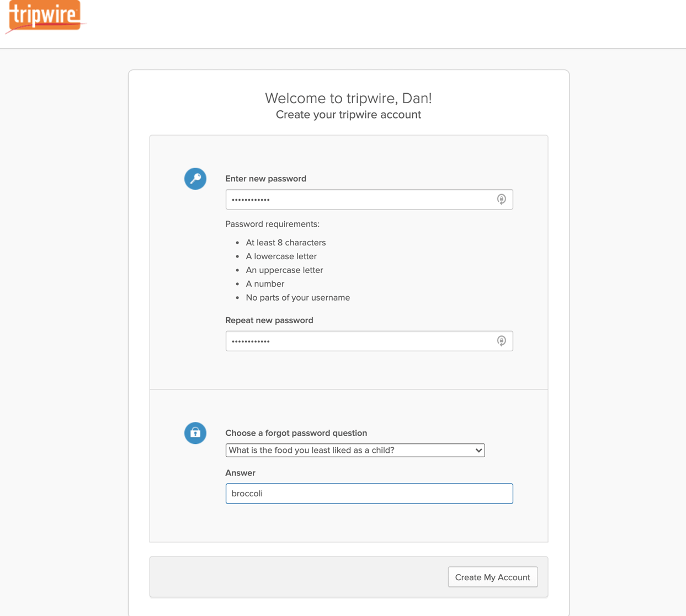Click the "No parts of your username" requirement

tap(298, 298)
